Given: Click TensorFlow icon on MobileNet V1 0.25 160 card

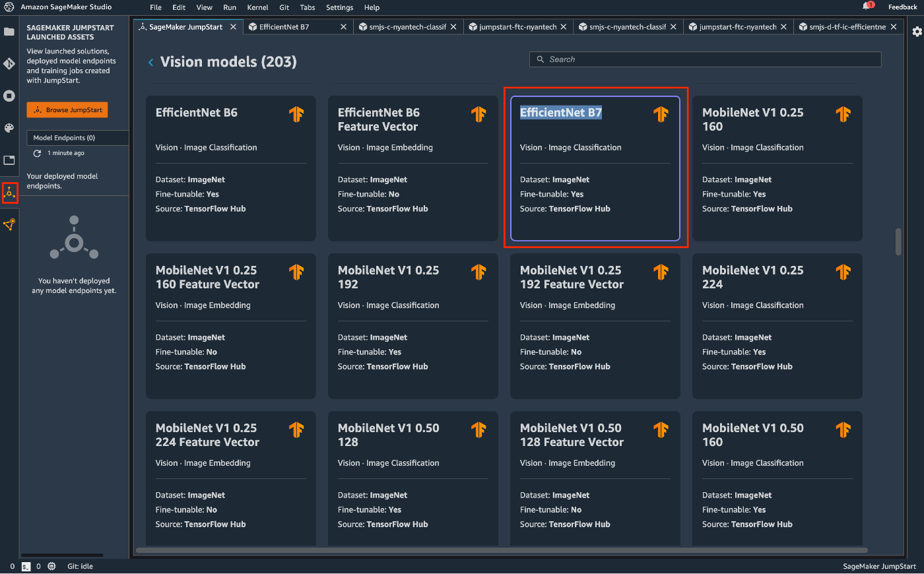Looking at the screenshot, I should click(x=843, y=114).
